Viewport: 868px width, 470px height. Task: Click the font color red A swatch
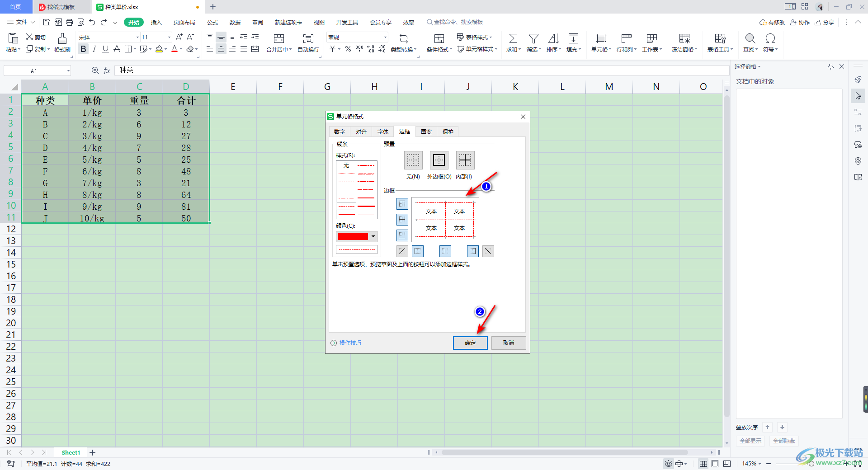point(175,49)
